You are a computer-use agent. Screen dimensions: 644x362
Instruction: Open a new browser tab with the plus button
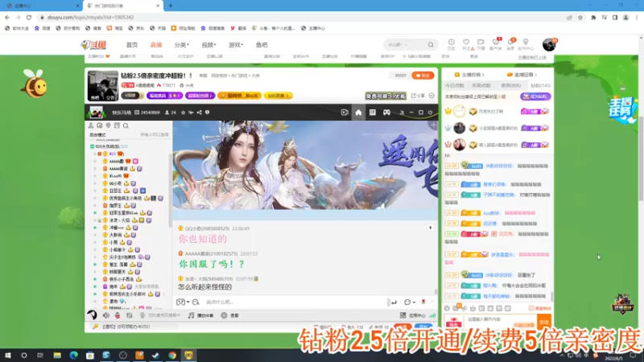(171, 6)
